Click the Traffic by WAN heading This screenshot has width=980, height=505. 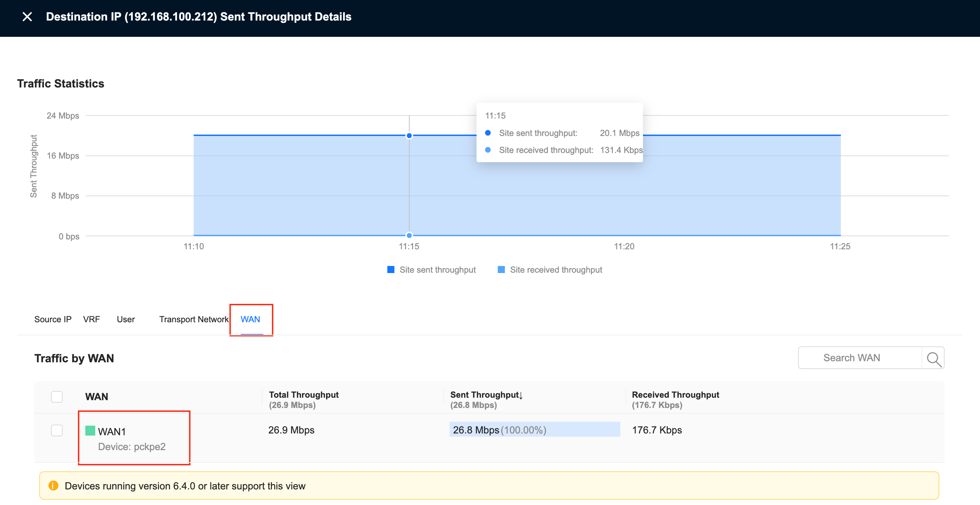[x=74, y=358]
